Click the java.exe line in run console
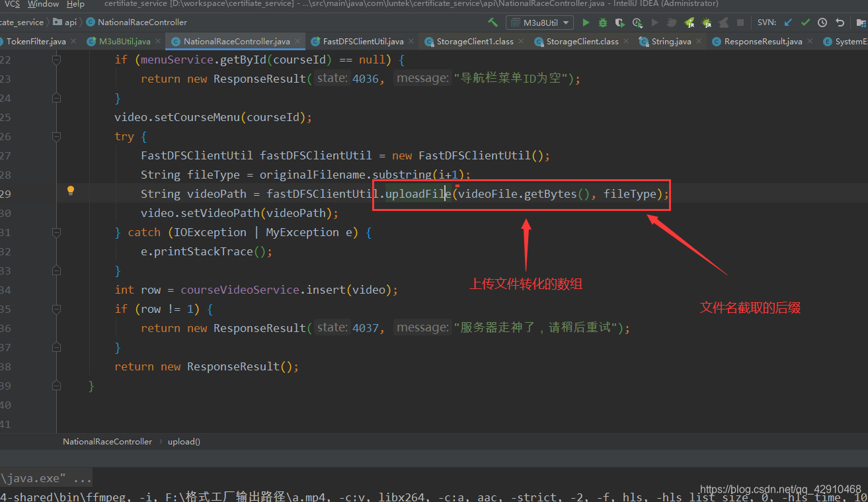The image size is (868, 502). (x=46, y=478)
